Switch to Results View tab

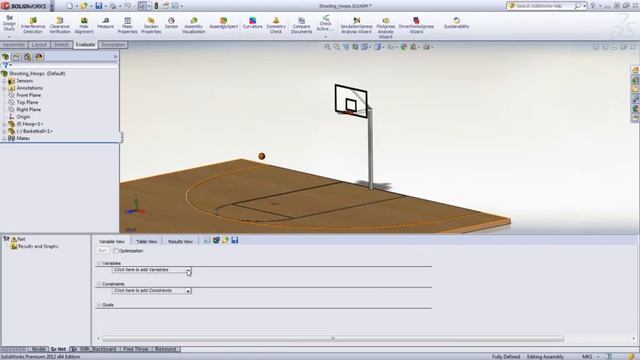[180, 242]
